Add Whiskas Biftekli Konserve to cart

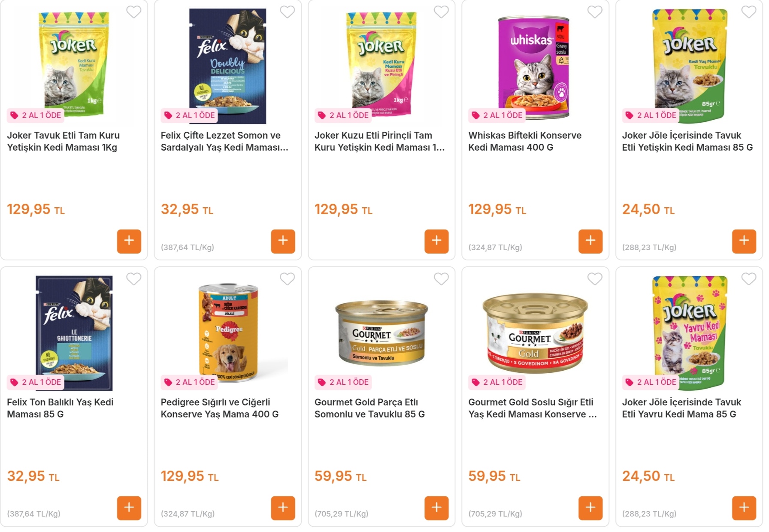pyautogui.click(x=590, y=241)
